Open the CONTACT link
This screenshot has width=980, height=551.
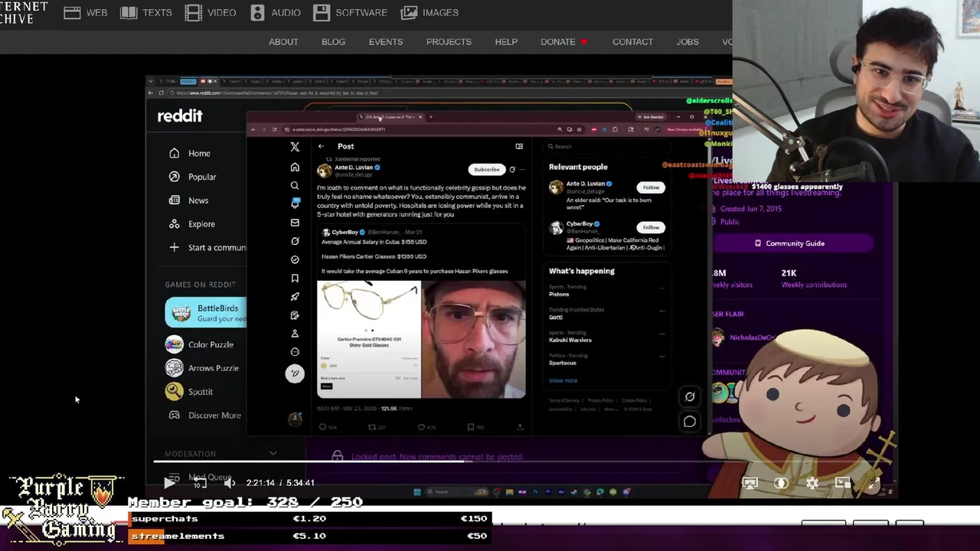[x=632, y=41]
